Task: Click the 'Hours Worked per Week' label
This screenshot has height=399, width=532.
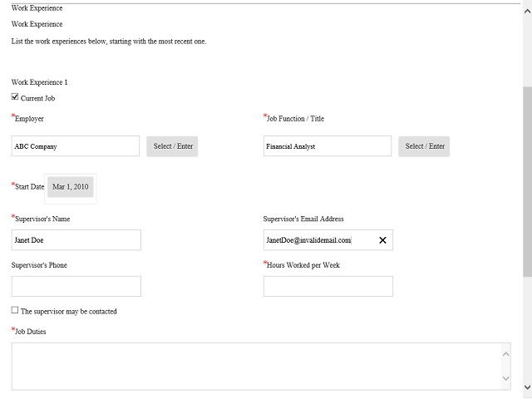Action: click(x=303, y=265)
